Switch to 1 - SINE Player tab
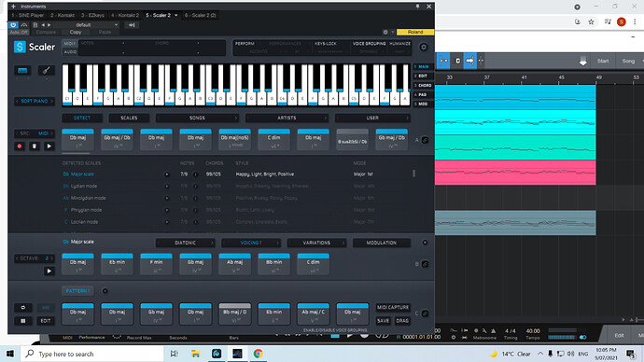This screenshot has width=644, height=362. (27, 15)
